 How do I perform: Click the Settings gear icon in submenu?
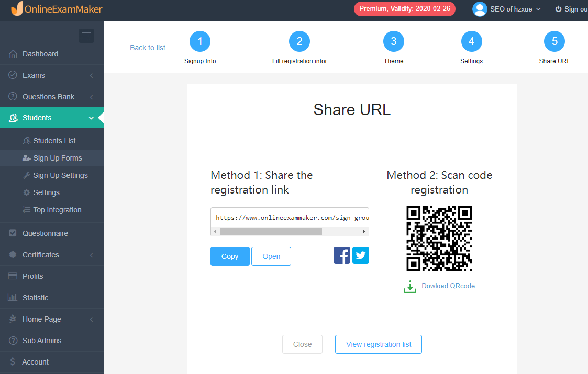coord(27,192)
